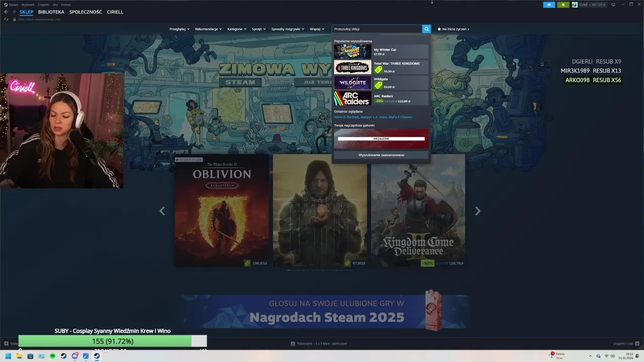Go back with the left arrow
Screen dimensions: 644x362
click(x=6, y=12)
